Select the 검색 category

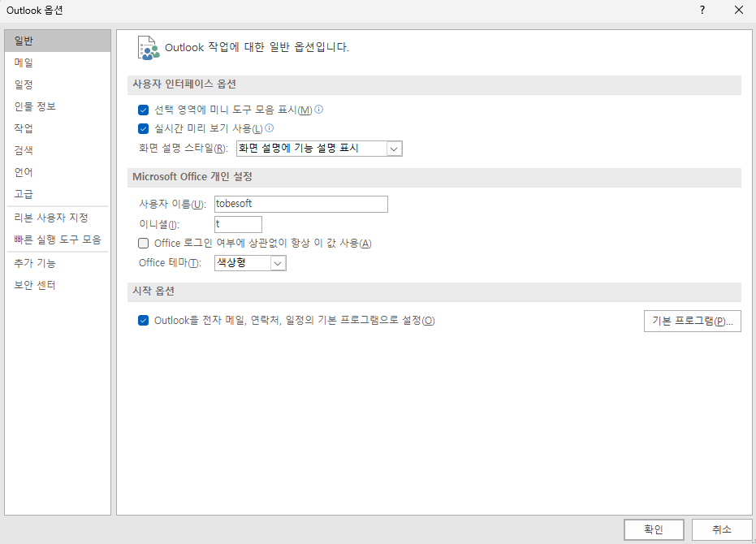tap(58, 150)
